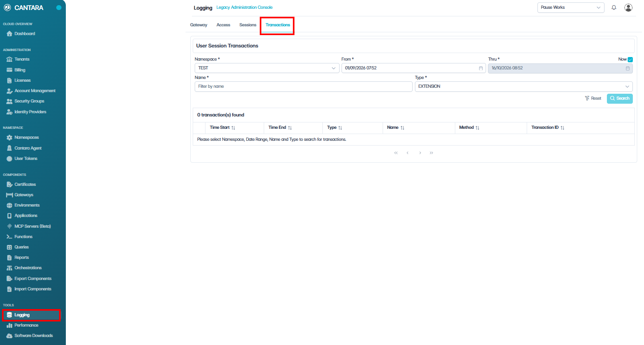This screenshot has height=345, width=644.
Task: Click the From date input field
Action: pos(413,68)
